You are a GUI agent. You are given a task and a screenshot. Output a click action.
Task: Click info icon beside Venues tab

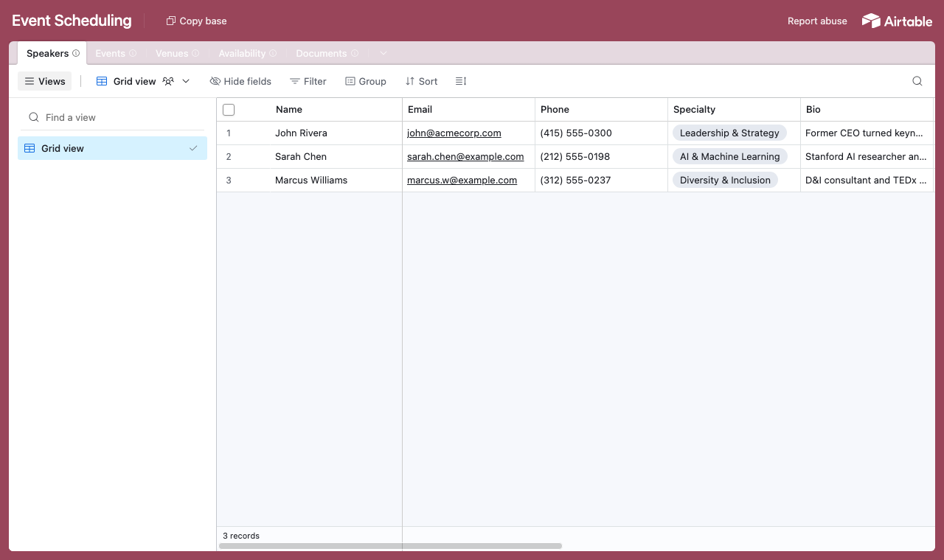tap(195, 53)
